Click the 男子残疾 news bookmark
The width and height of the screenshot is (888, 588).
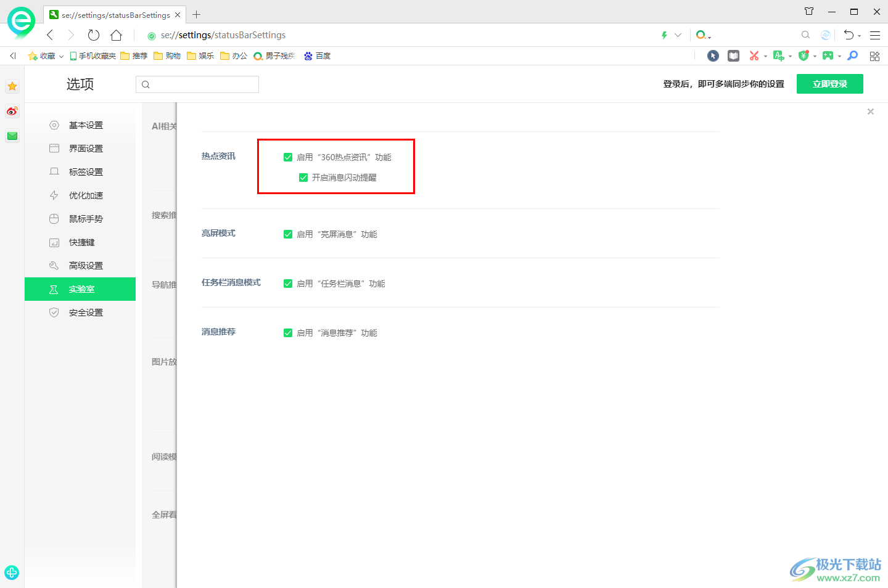click(275, 56)
